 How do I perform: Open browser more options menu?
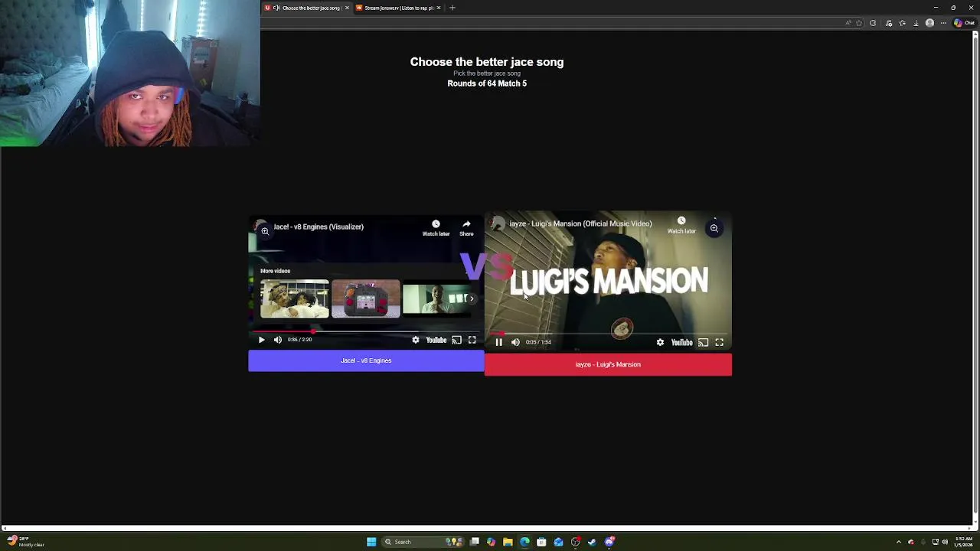pyautogui.click(x=944, y=23)
